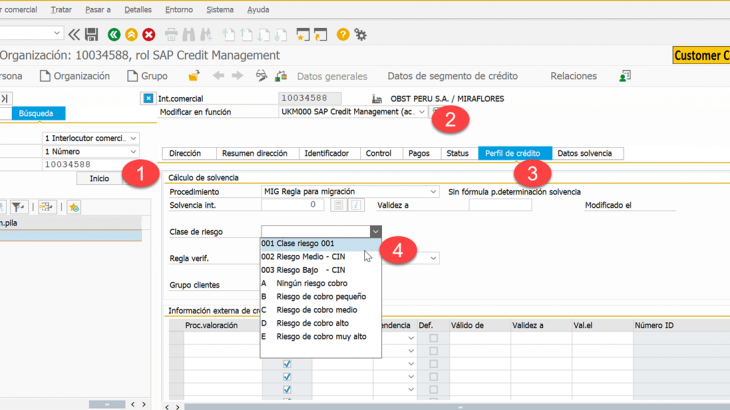
Task: Open the Pasar a menu
Action: pos(98,9)
